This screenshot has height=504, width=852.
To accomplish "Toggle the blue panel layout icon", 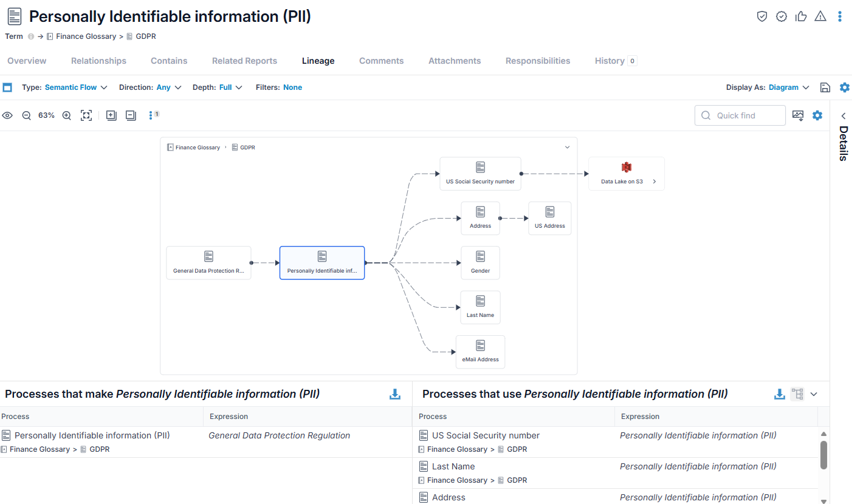I will [x=7, y=87].
